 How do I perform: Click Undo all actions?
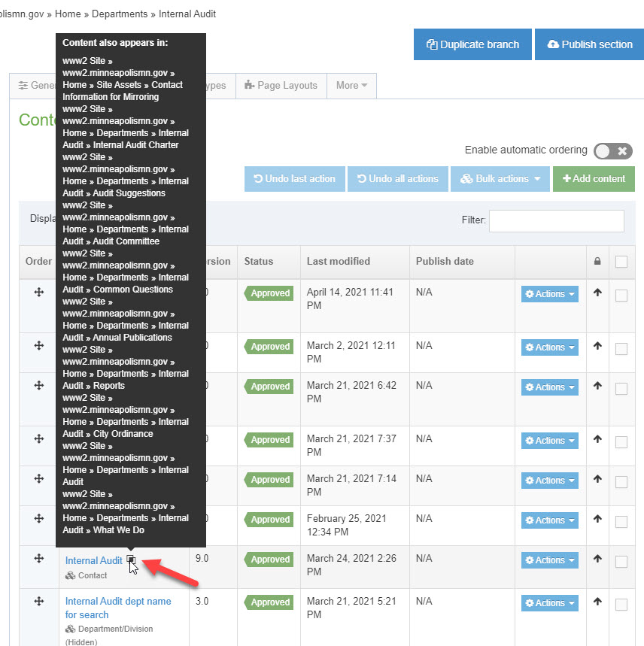tap(397, 179)
